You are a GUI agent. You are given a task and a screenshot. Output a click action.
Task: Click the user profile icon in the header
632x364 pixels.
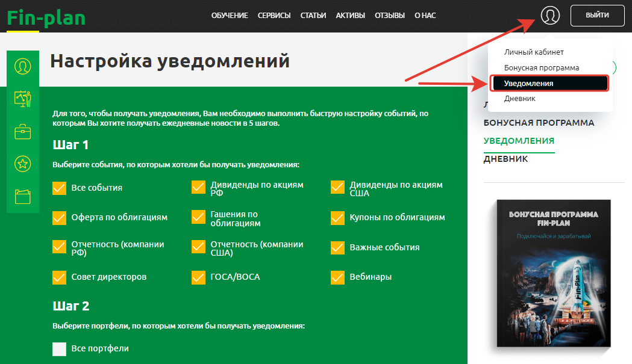point(549,16)
